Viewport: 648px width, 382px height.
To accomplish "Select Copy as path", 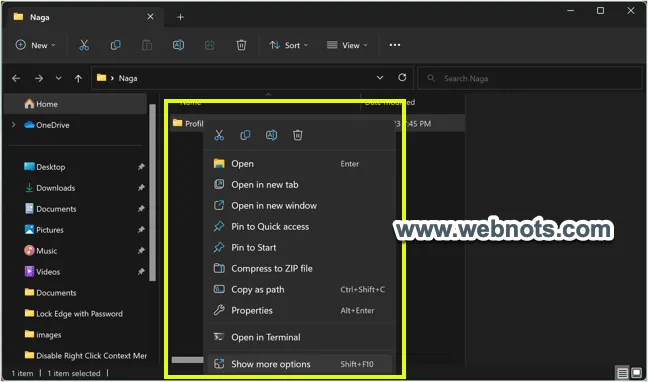I will [299, 290].
